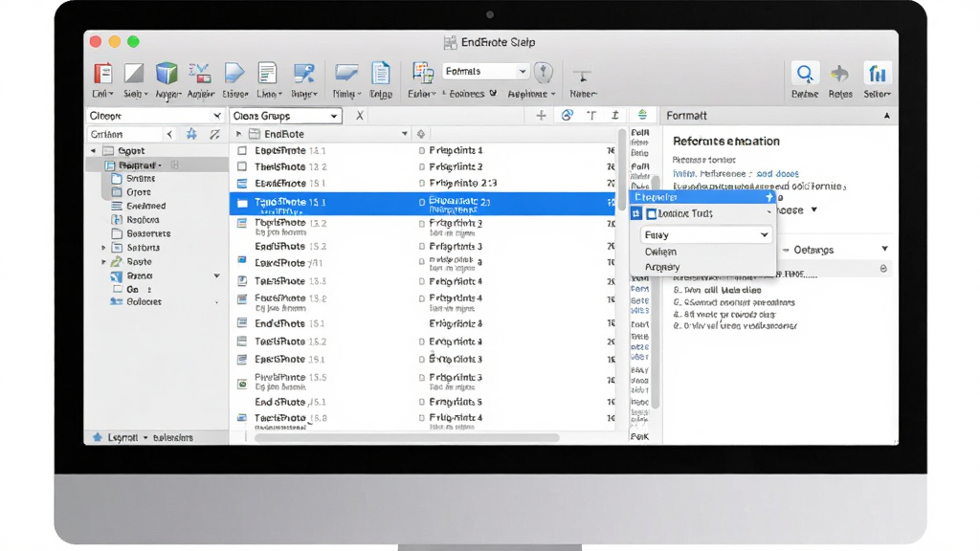This screenshot has width=980, height=551.
Task: Open the 'Aephome' toolbar menu
Action: 531,94
